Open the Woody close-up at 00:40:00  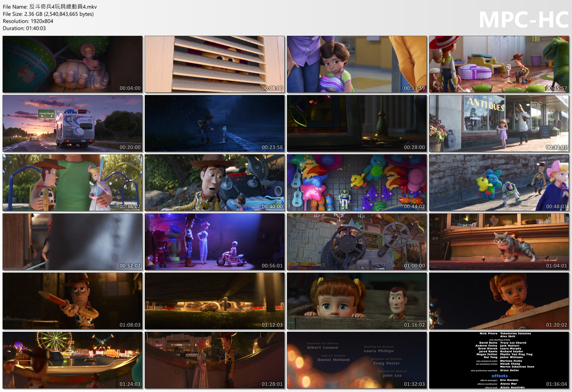coord(215,183)
